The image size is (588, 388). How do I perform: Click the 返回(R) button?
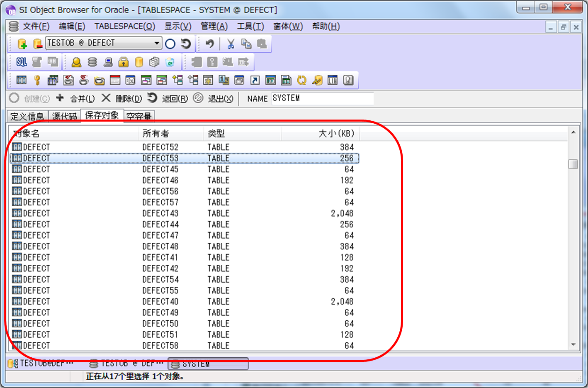(x=168, y=98)
